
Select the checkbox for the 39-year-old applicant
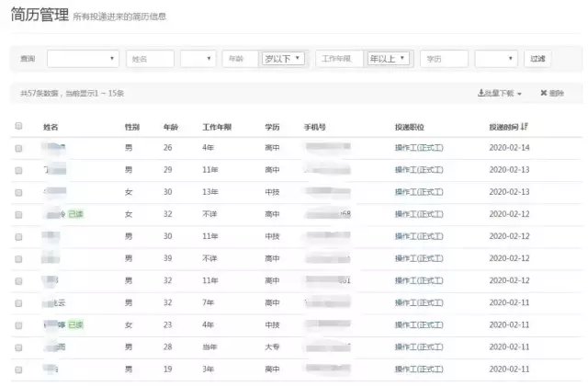(18, 258)
